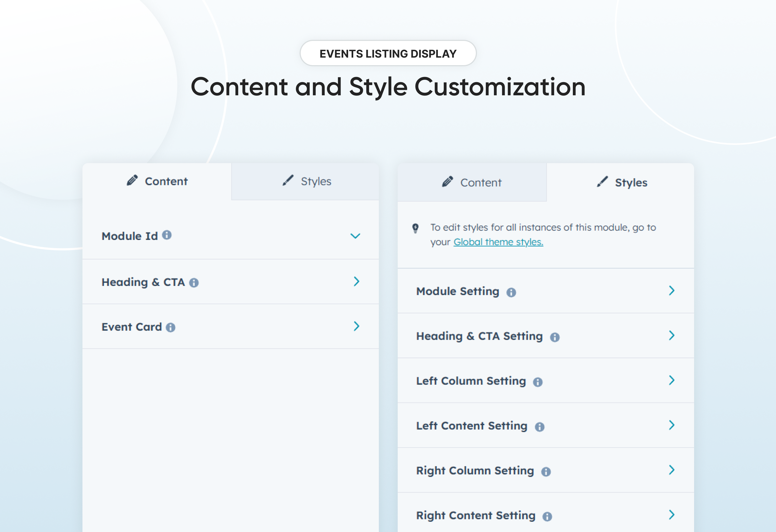The width and height of the screenshot is (776, 532).
Task: Switch to Content tab in right panel
Action: [472, 183]
